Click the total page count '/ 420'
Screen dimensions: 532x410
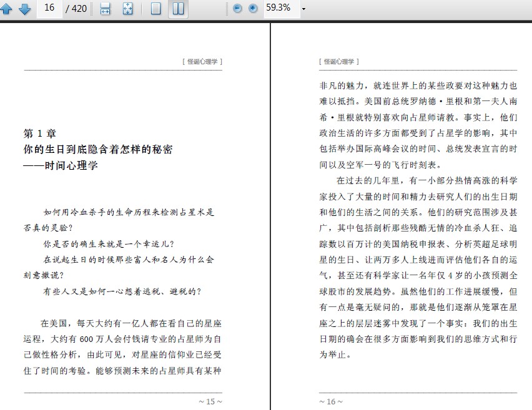tap(76, 9)
